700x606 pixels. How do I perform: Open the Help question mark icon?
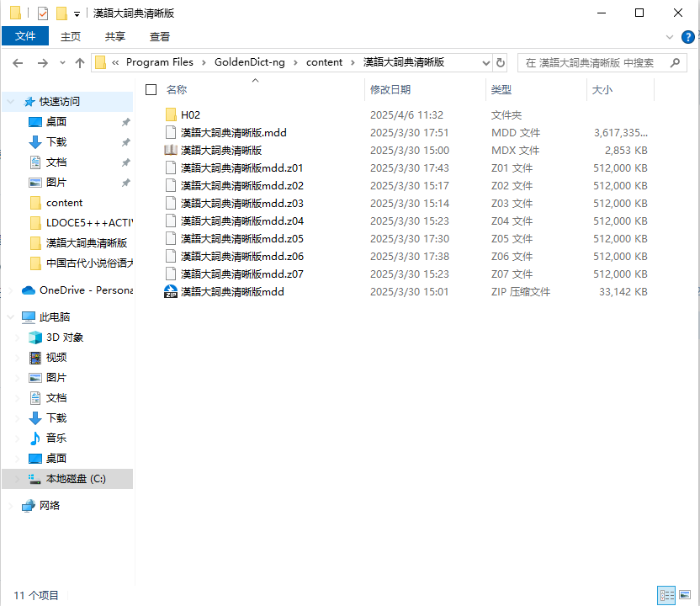tap(687, 37)
